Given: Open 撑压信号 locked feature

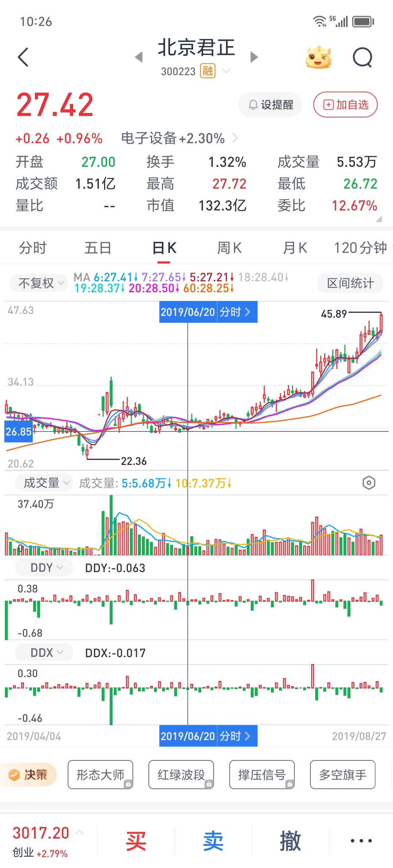Looking at the screenshot, I should click(262, 775).
